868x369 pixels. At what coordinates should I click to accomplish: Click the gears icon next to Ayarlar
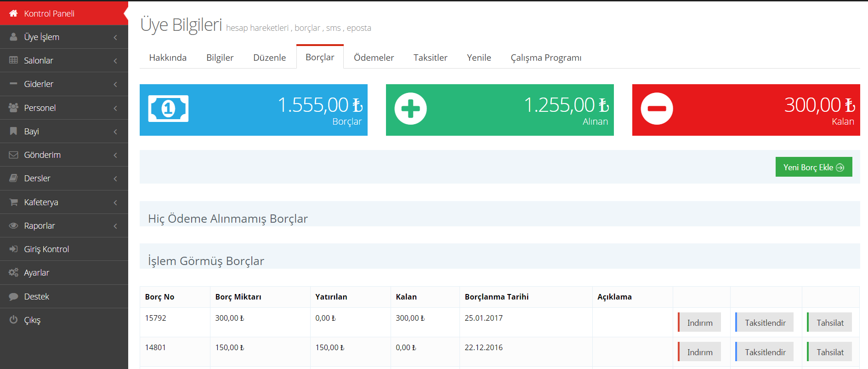click(13, 272)
